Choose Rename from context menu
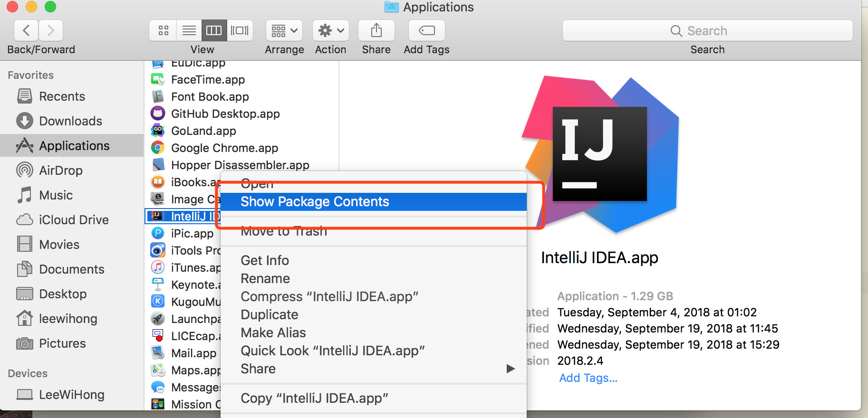The image size is (868, 418). coord(374,278)
